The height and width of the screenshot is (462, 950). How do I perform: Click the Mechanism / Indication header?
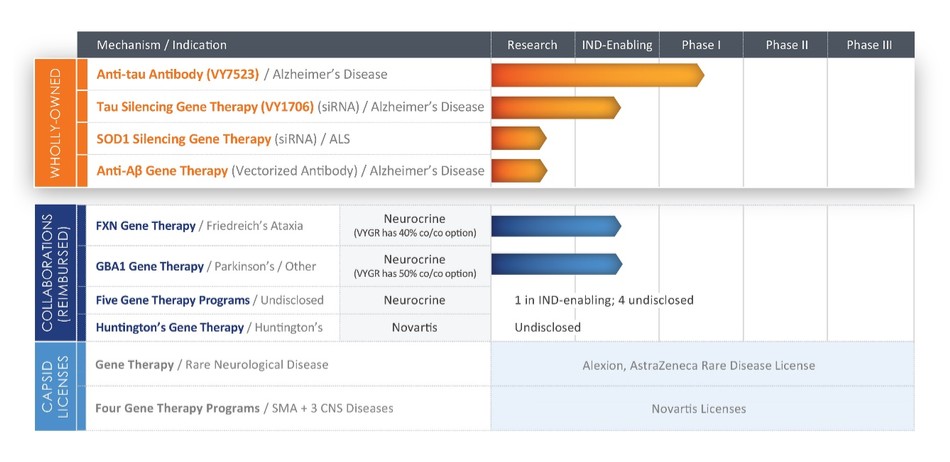[162, 45]
